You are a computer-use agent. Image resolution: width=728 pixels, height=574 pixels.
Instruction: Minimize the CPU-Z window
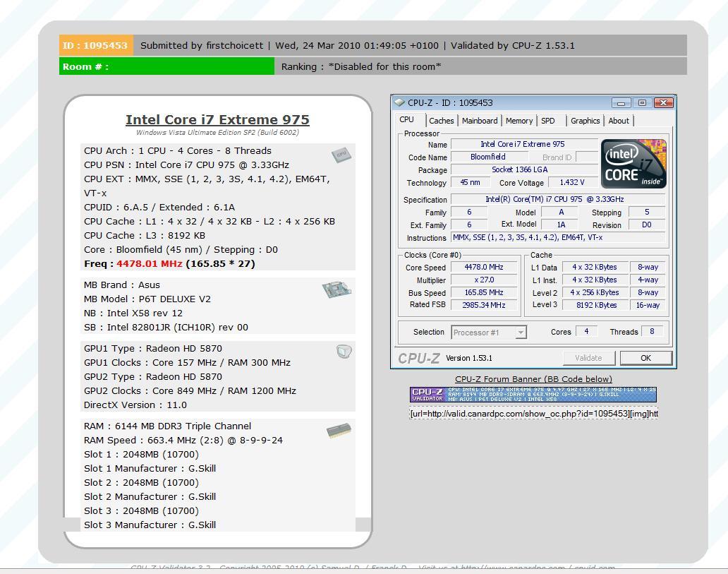click(621, 102)
